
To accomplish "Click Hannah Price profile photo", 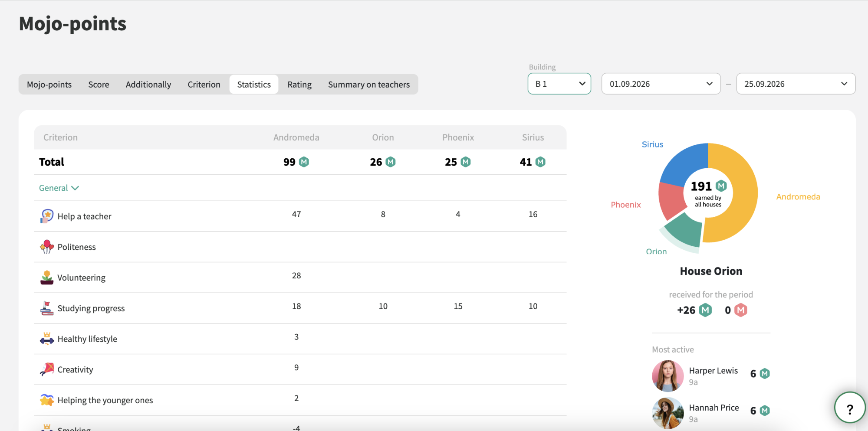I will coord(668,413).
